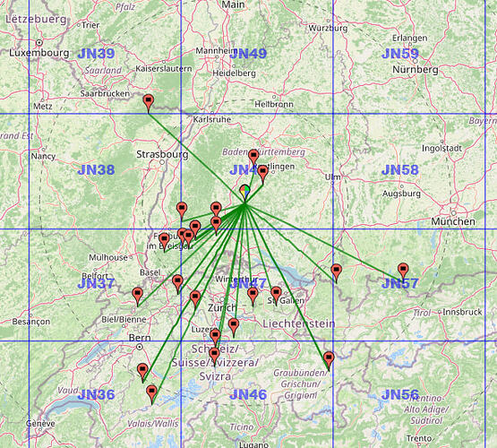Click the red marker in JN57 square
Screen dimensions: 497x448
click(403, 271)
